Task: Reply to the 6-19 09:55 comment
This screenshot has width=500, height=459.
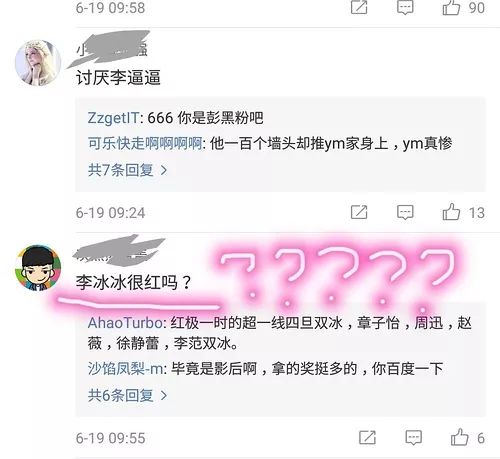Action: coord(413,438)
